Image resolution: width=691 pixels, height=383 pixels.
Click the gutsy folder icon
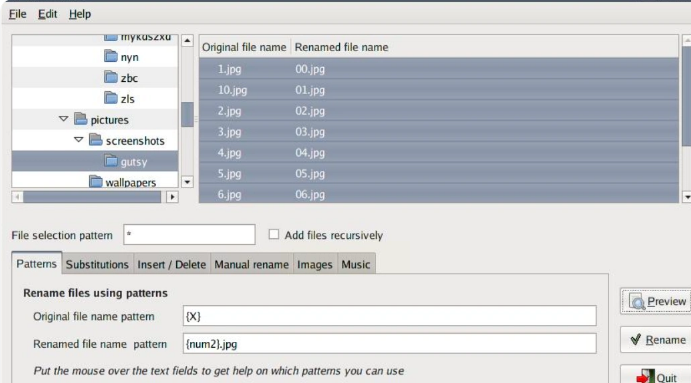(x=111, y=161)
